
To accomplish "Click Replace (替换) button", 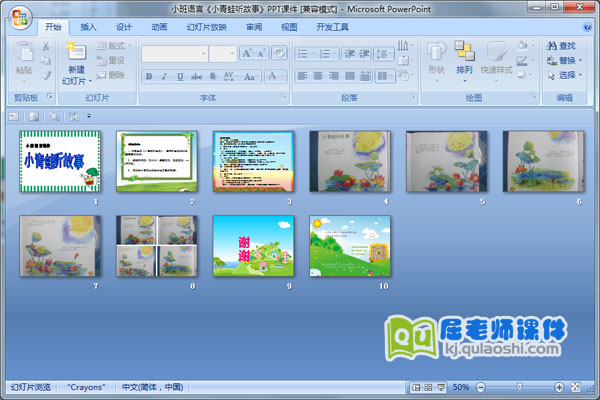I will [564, 60].
